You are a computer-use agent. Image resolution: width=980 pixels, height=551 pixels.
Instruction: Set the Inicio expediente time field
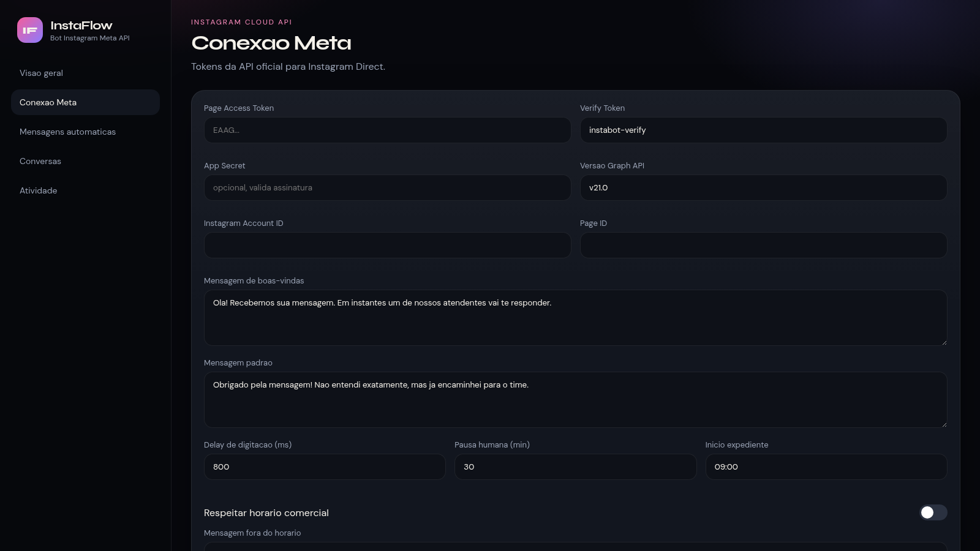coord(826,467)
